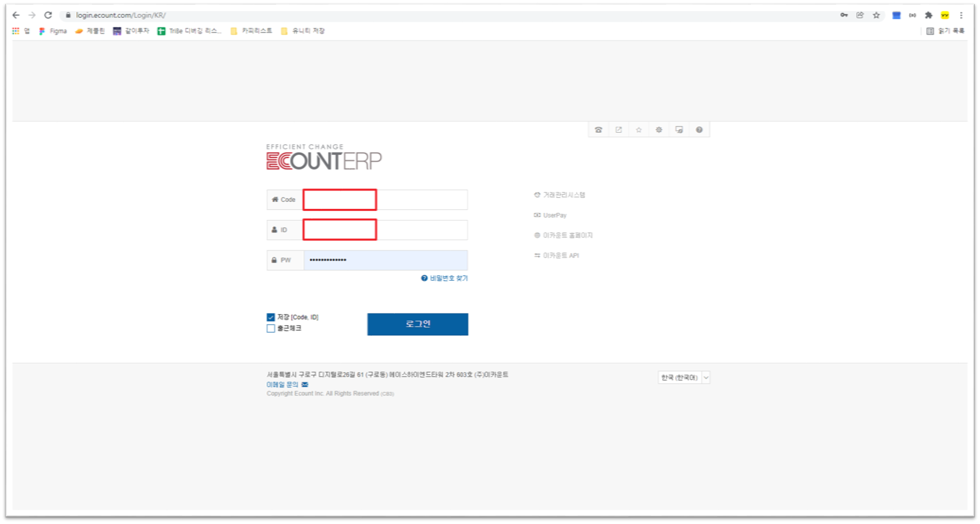The height and width of the screenshot is (524, 980).
Task: Click the address bar URL login.ecount.com
Action: [x=121, y=15]
